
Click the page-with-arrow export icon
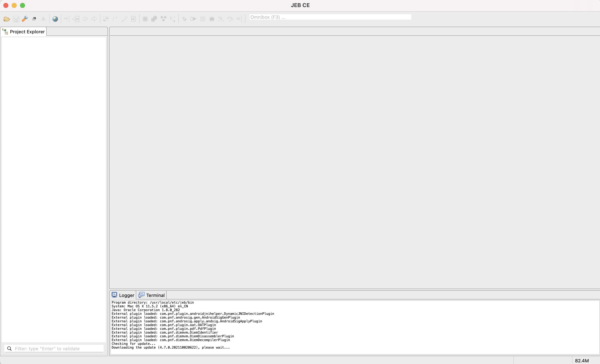click(x=134, y=19)
